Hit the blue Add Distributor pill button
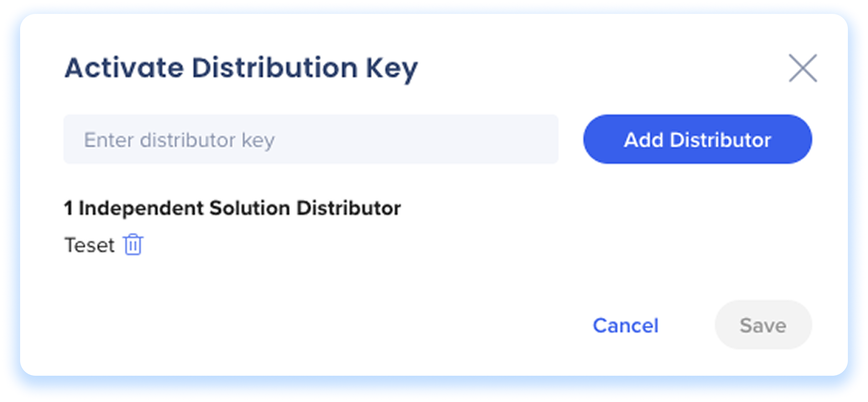This screenshot has width=868, height=402. click(697, 139)
